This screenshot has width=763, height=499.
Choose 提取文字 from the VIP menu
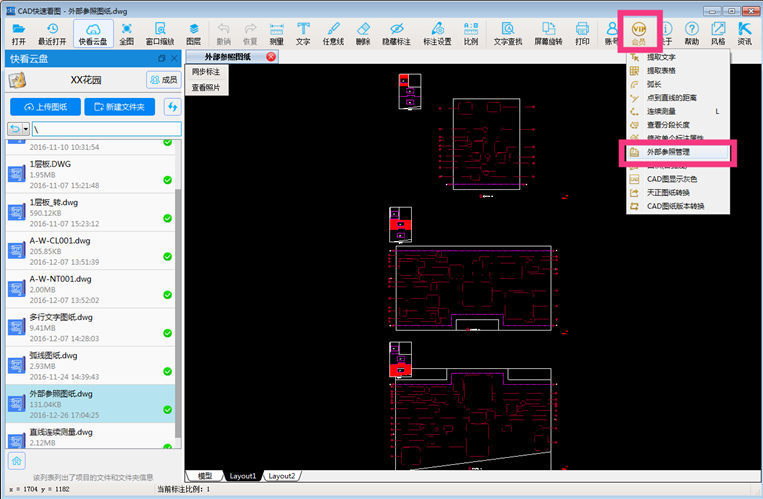point(678,57)
